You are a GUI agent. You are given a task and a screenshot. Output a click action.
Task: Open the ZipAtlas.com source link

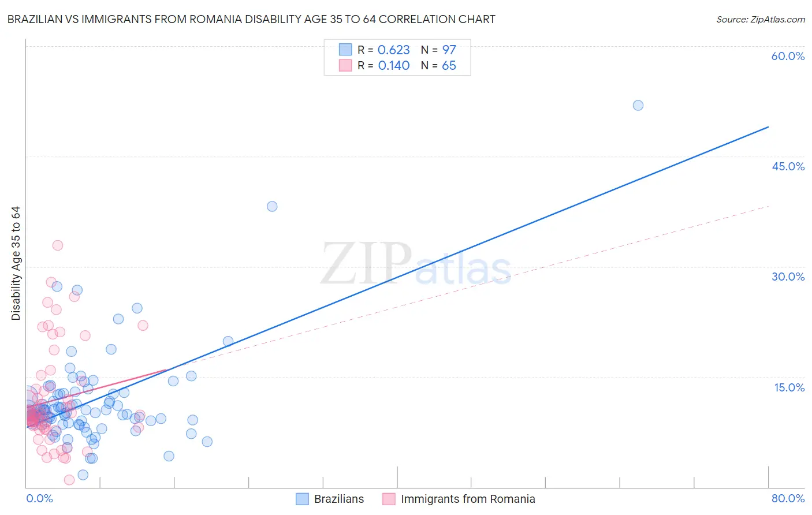[760, 20]
